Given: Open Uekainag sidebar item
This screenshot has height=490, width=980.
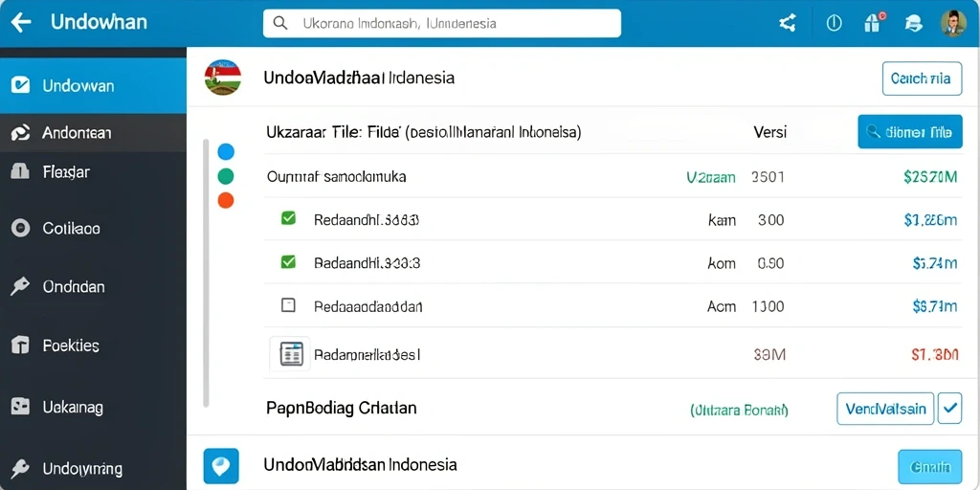Looking at the screenshot, I should [x=93, y=408].
